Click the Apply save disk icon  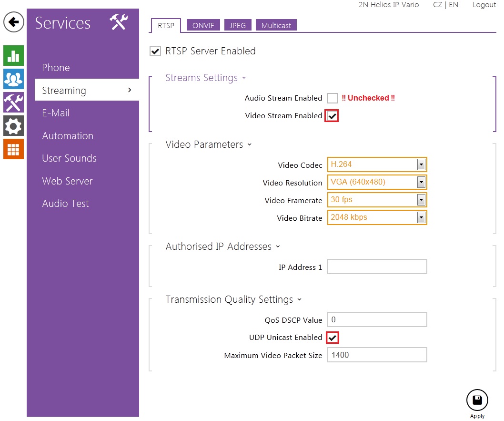[477, 400]
